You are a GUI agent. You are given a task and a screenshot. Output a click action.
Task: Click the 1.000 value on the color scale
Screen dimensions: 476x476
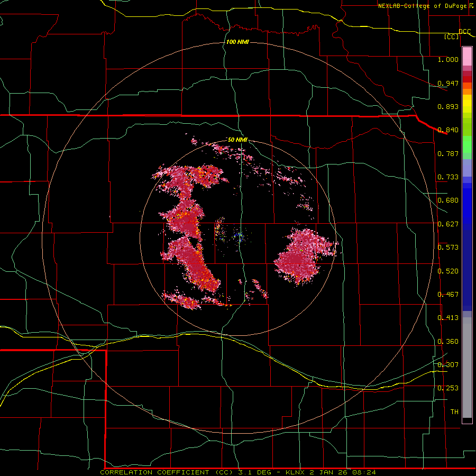point(448,59)
